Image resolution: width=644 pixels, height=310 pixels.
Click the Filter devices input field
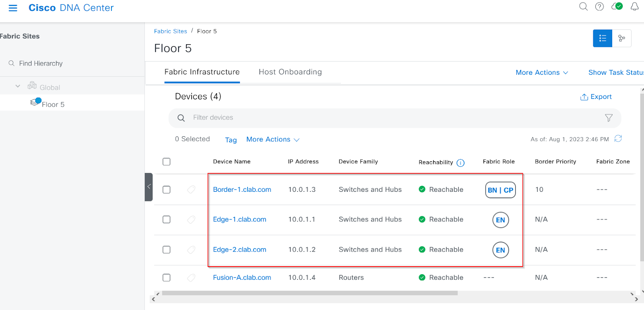point(395,118)
